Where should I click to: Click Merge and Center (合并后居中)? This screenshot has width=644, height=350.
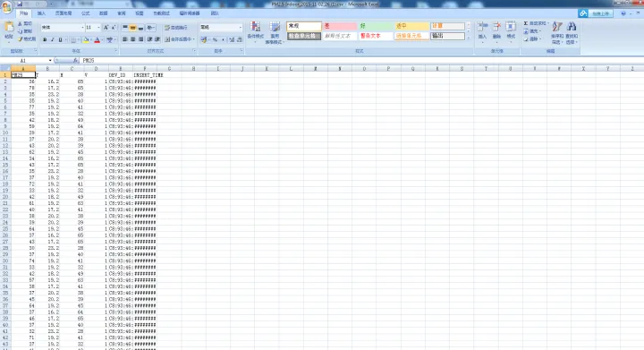pos(179,39)
